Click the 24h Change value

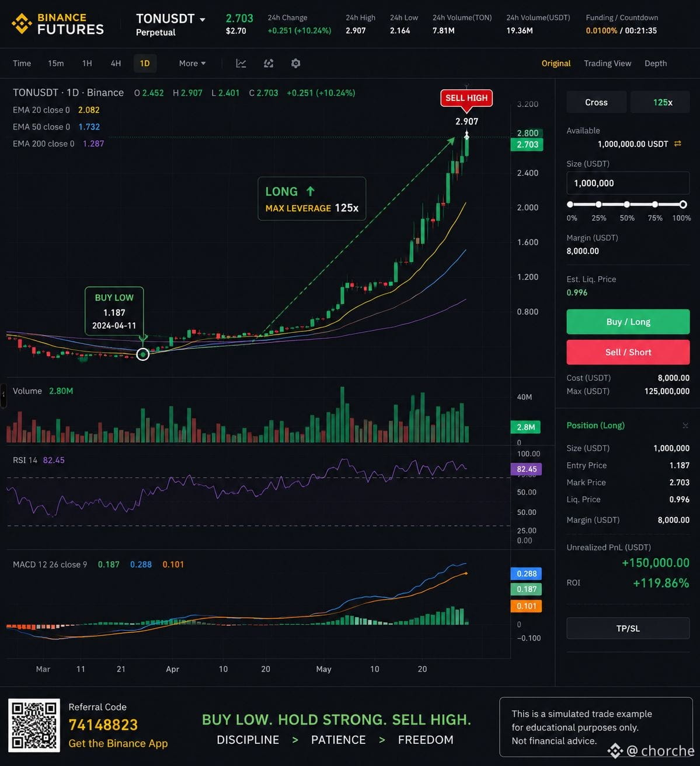(x=299, y=30)
